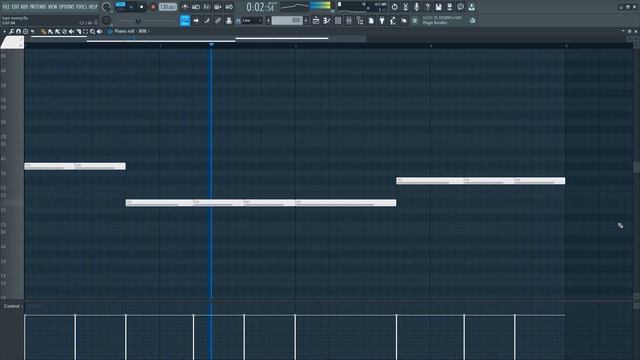The width and height of the screenshot is (640, 360).
Task: Toggle step editing mode
Action: (x=207, y=20)
